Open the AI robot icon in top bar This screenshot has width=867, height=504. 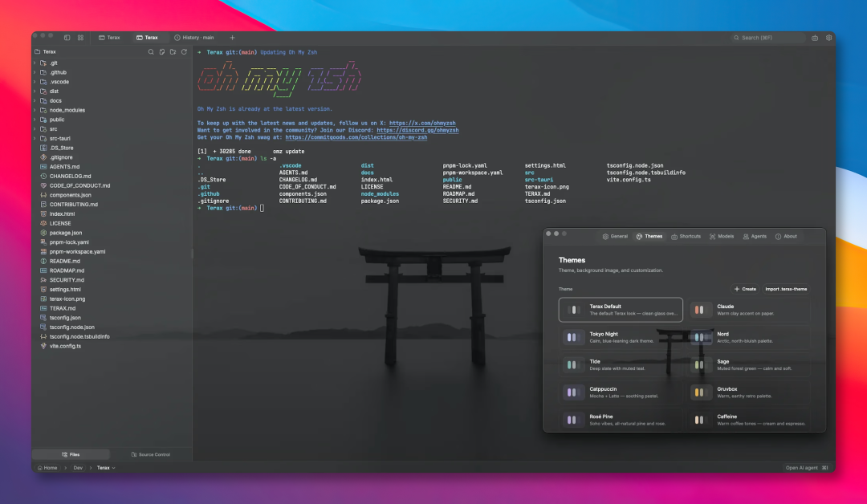[x=815, y=38]
